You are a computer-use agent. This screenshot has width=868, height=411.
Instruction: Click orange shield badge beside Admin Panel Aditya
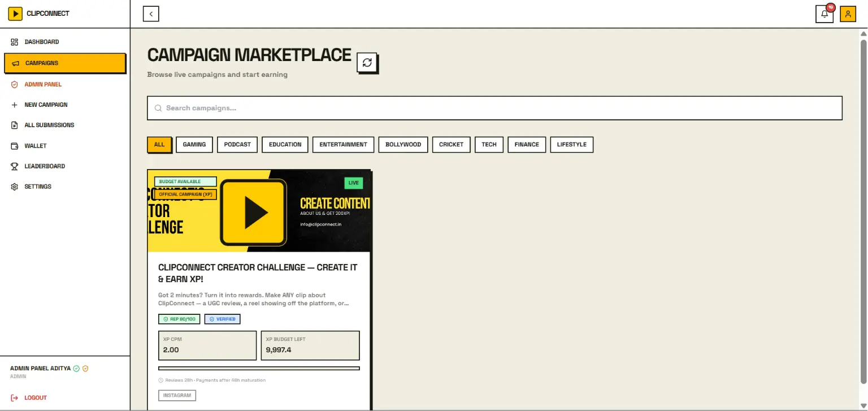tap(85, 369)
